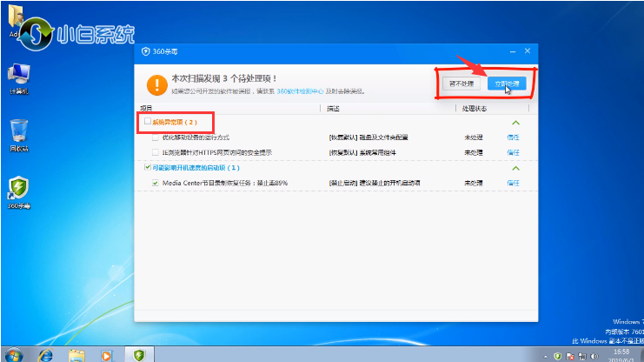Viewport: 644px width, 362px height.
Task: Select the 可能影响开机速度的启动项 (1) group label
Action: tap(196, 168)
